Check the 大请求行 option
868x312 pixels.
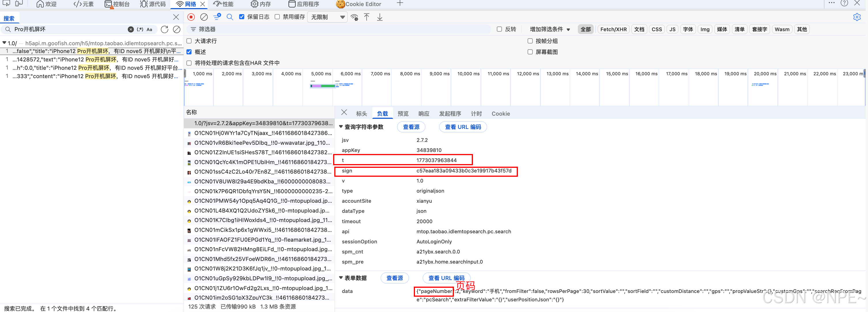click(x=189, y=41)
